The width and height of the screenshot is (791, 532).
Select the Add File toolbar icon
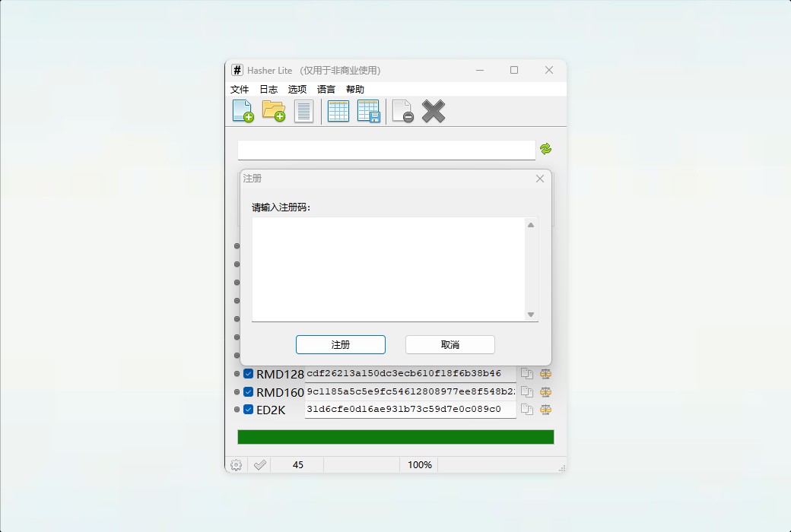[242, 110]
